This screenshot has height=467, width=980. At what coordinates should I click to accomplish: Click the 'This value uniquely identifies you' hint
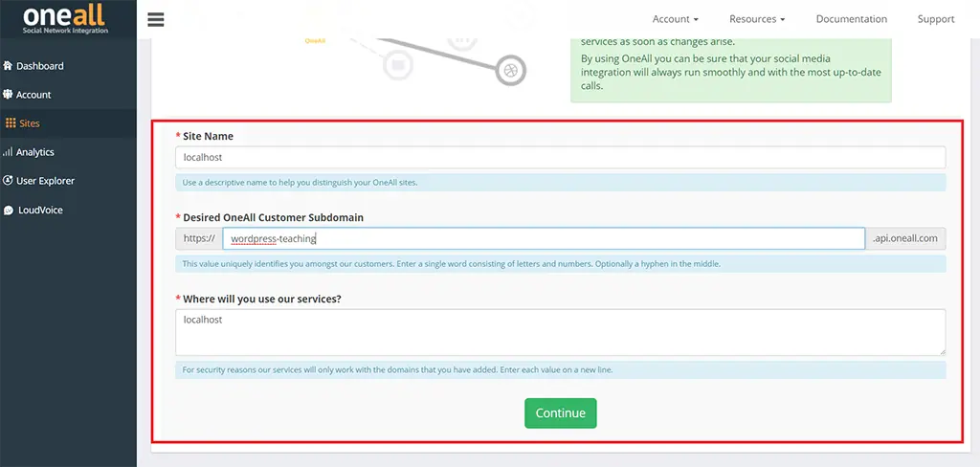pyautogui.click(x=452, y=264)
